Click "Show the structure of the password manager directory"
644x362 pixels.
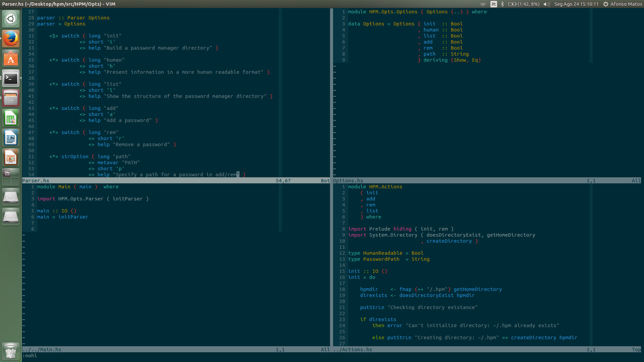pyautogui.click(x=185, y=96)
